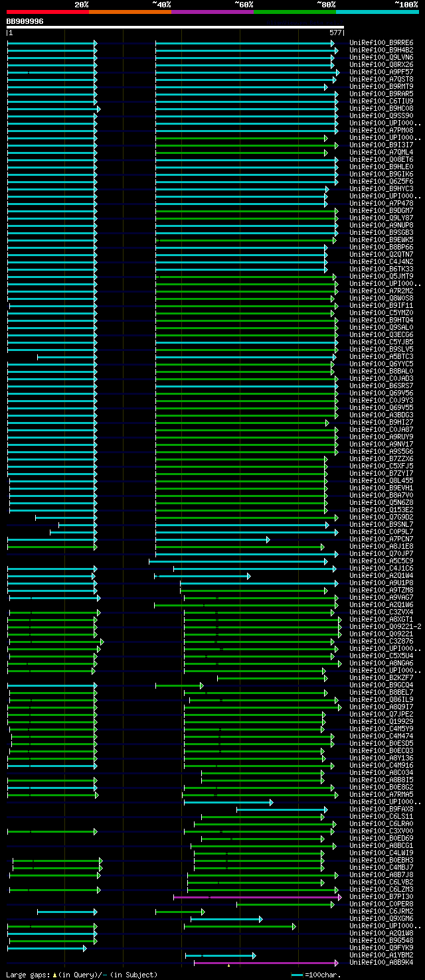The height and width of the screenshot is (980, 425).
Task: Select subject UniRef100_C4M5Y9
Action: (381, 729)
